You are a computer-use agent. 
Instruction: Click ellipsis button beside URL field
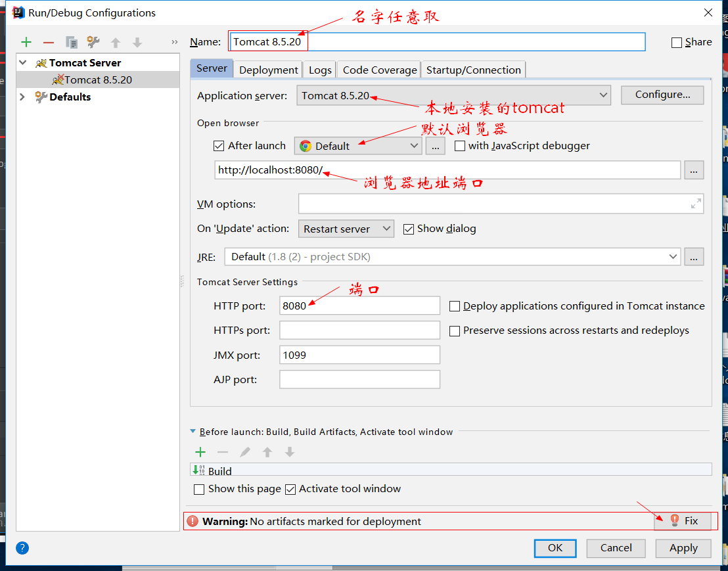pyautogui.click(x=694, y=170)
